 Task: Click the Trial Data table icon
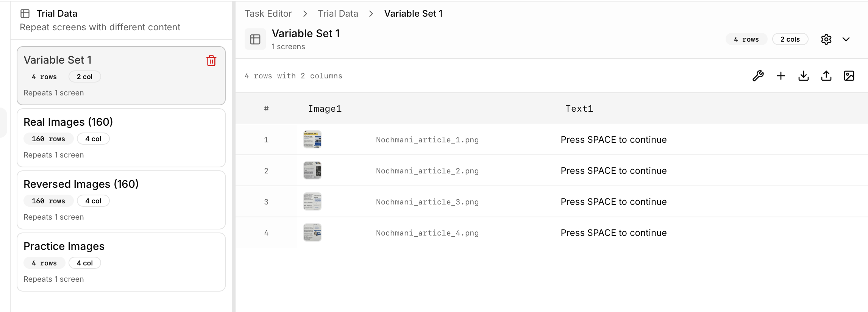click(x=25, y=13)
